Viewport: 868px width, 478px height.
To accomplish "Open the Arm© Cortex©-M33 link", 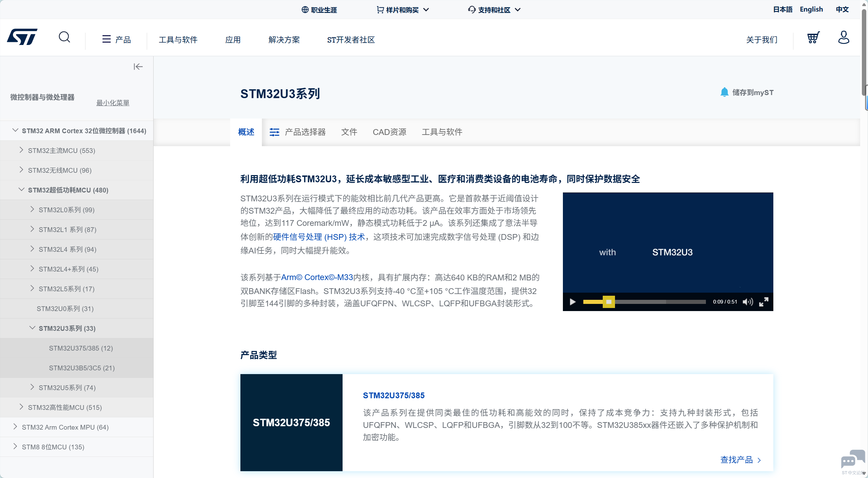I will 317,277.
